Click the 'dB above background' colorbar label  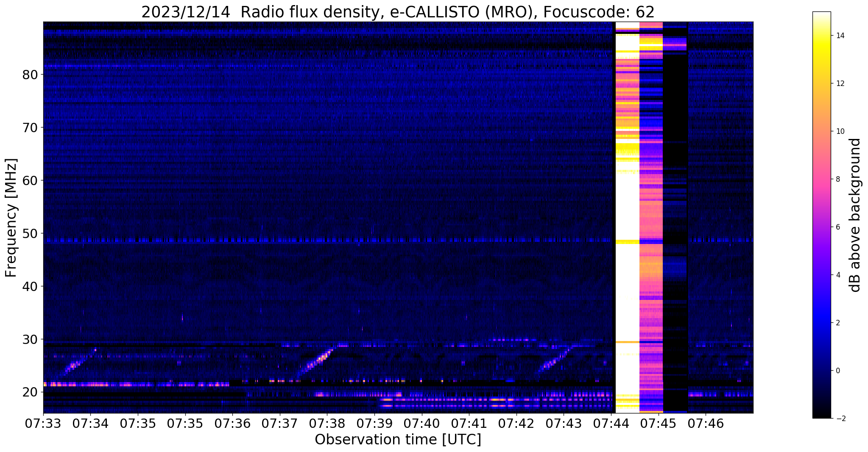(855, 215)
